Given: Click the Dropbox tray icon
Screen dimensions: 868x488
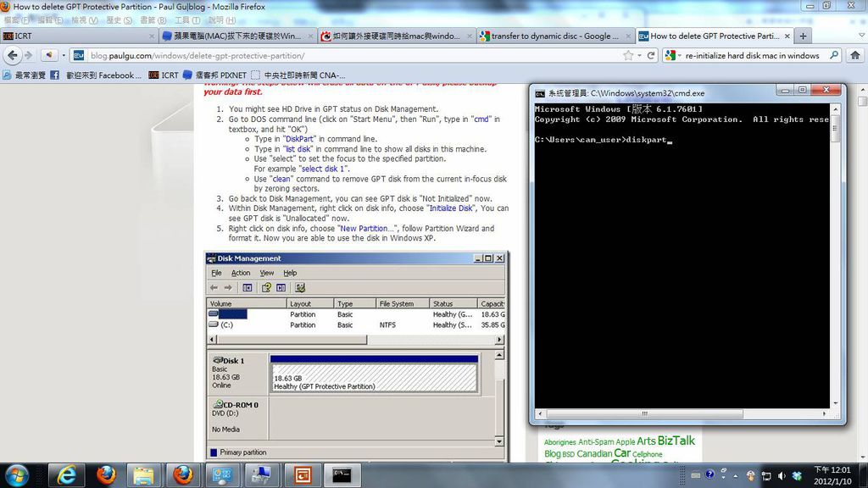Looking at the screenshot, I should [797, 476].
